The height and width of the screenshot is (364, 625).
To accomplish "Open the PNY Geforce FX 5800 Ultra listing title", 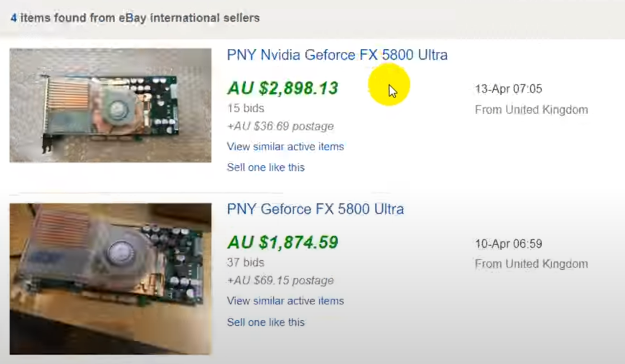I will tap(315, 209).
